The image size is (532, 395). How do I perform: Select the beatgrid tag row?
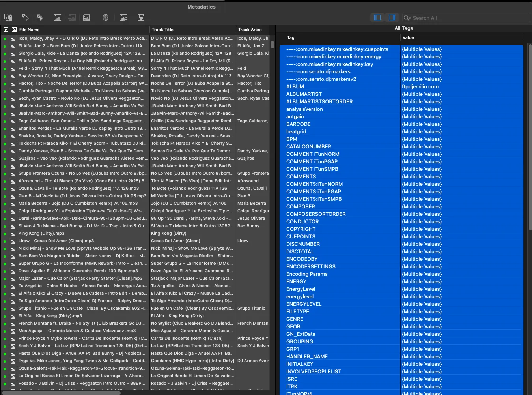click(401, 132)
